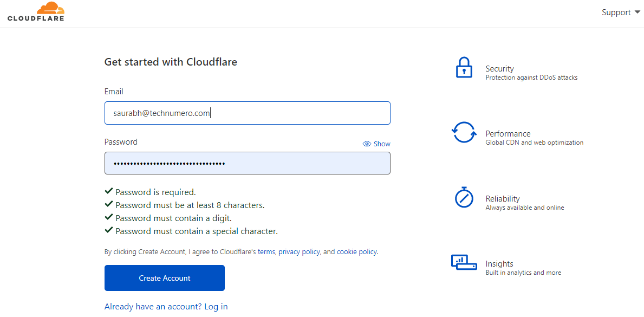The image size is (644, 317).
Task: Click the Security heading text
Action: (499, 69)
